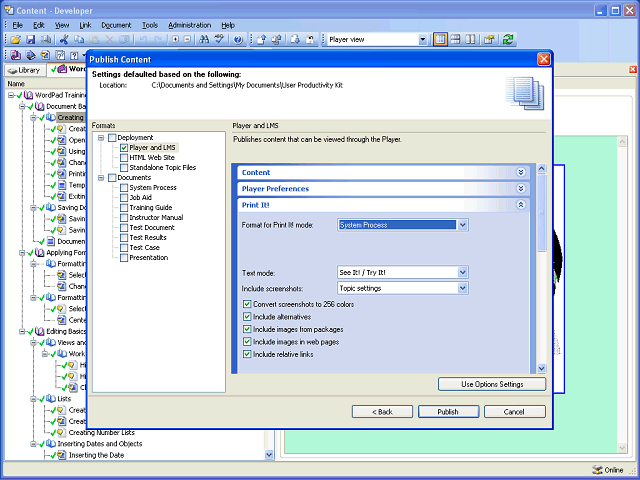640x480 pixels.
Task: Open the Edit menu
Action: (x=39, y=25)
